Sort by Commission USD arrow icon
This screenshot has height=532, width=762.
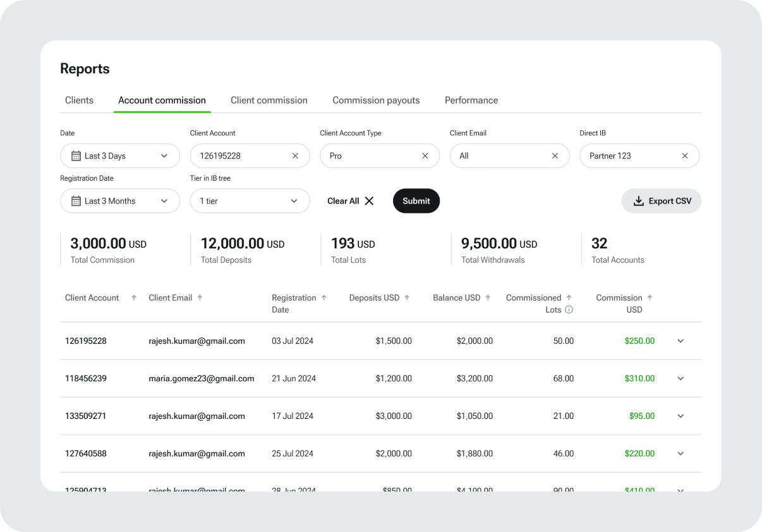tap(650, 298)
